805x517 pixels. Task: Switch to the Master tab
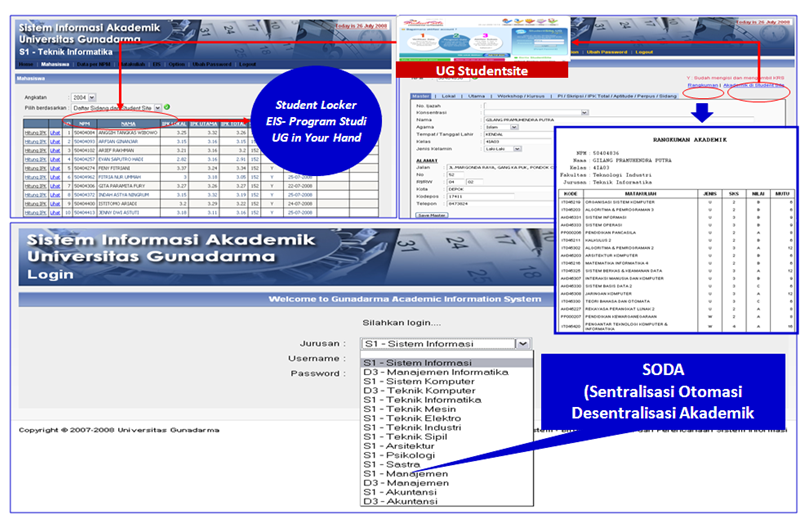[420, 96]
